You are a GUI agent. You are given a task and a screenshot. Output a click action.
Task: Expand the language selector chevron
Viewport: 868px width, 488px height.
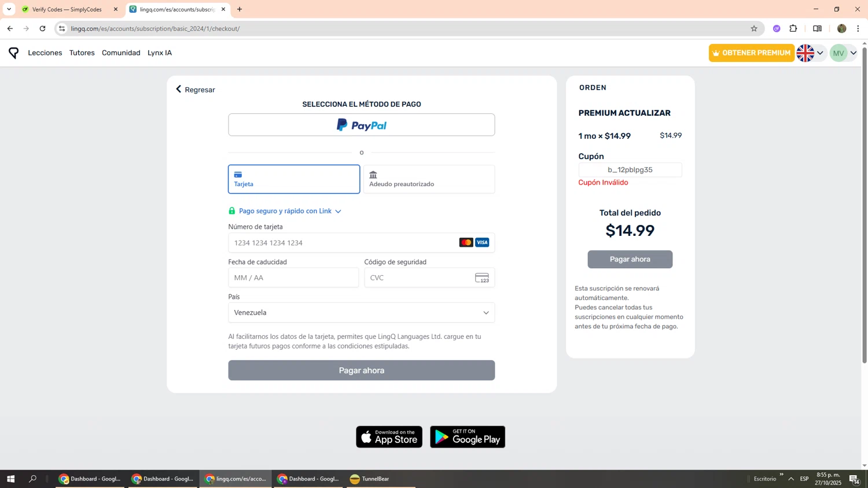coord(820,53)
